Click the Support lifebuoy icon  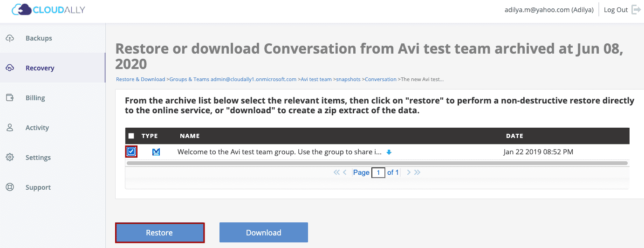[10, 187]
